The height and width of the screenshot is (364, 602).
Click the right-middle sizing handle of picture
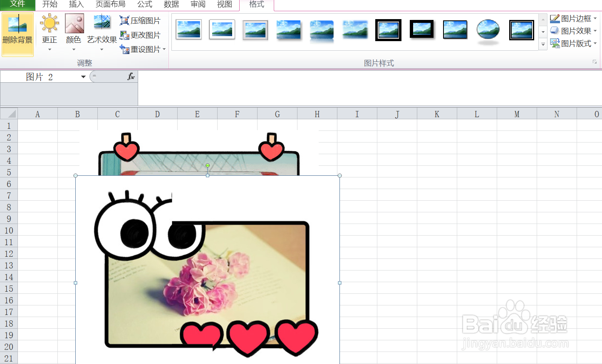pyautogui.click(x=340, y=283)
